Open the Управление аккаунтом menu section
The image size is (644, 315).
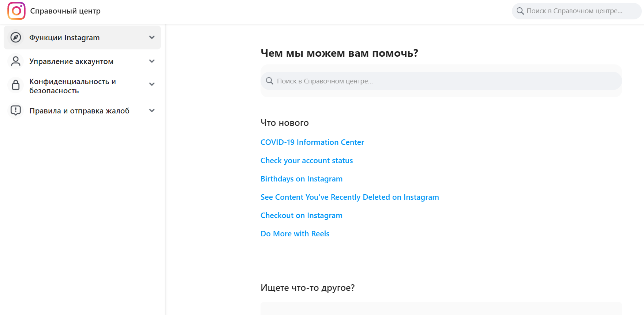tap(82, 61)
